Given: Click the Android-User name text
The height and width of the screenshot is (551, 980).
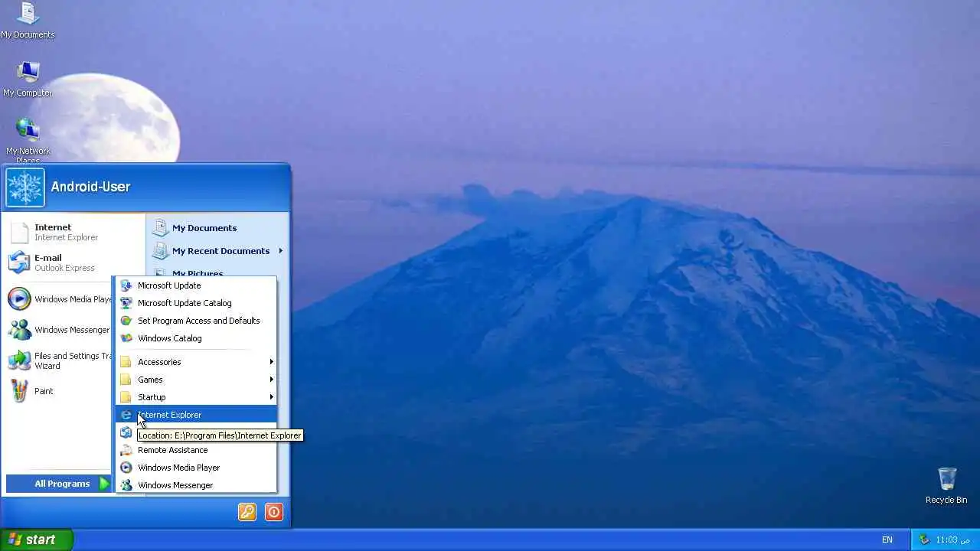Looking at the screenshot, I should [x=90, y=187].
